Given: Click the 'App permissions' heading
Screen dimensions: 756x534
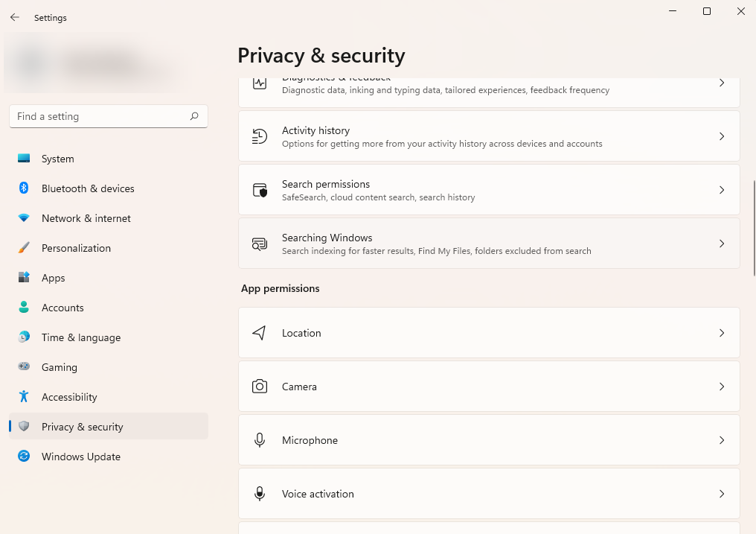Looking at the screenshot, I should pyautogui.click(x=280, y=288).
